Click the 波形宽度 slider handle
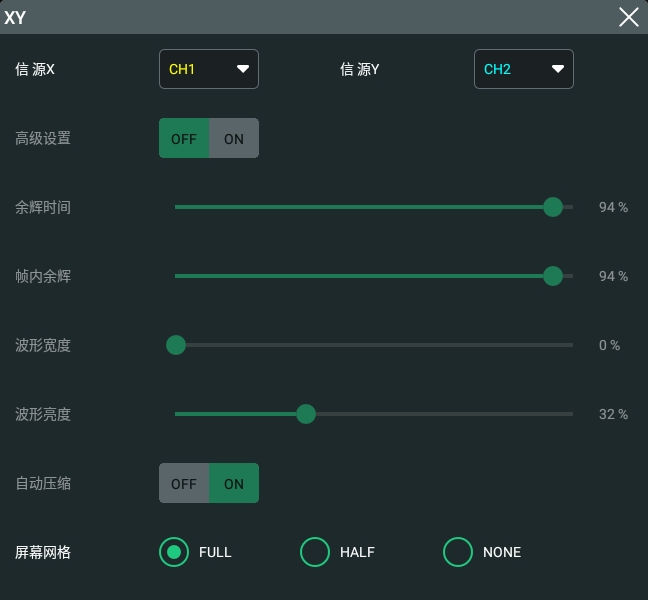 (176, 345)
